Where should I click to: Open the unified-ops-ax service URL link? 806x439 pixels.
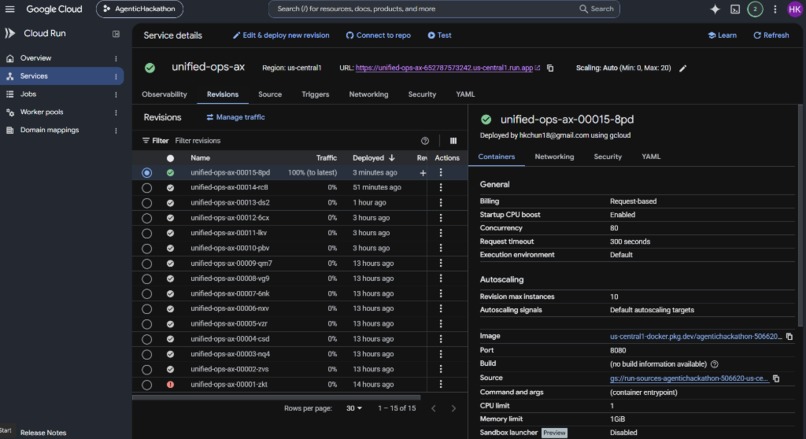tap(445, 68)
